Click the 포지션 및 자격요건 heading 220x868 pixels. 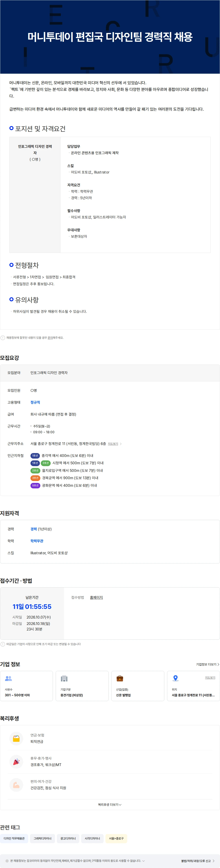tap(40, 128)
